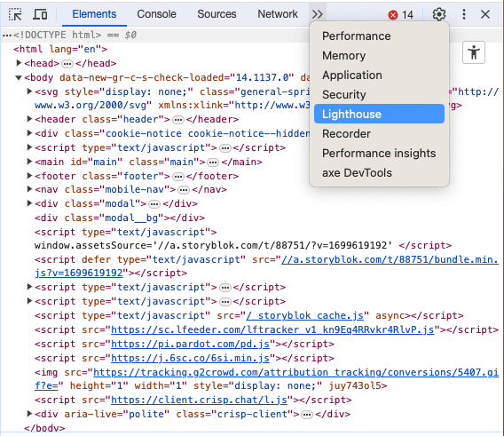
Task: Click the ellipsis badge in header element
Action: tap(178, 120)
